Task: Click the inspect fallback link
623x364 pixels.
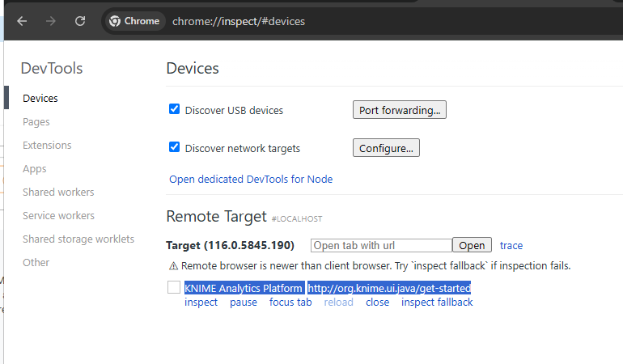Action: (x=437, y=303)
